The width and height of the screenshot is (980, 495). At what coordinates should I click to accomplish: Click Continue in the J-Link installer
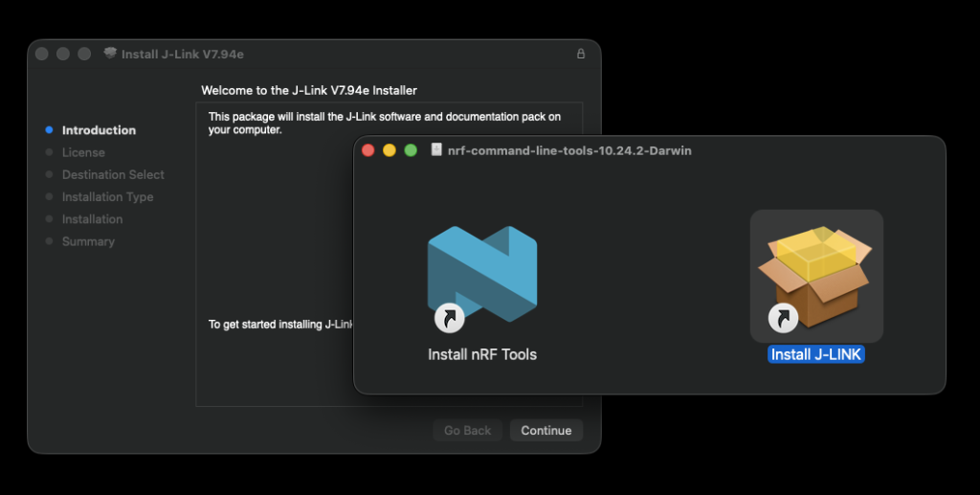[x=546, y=430]
